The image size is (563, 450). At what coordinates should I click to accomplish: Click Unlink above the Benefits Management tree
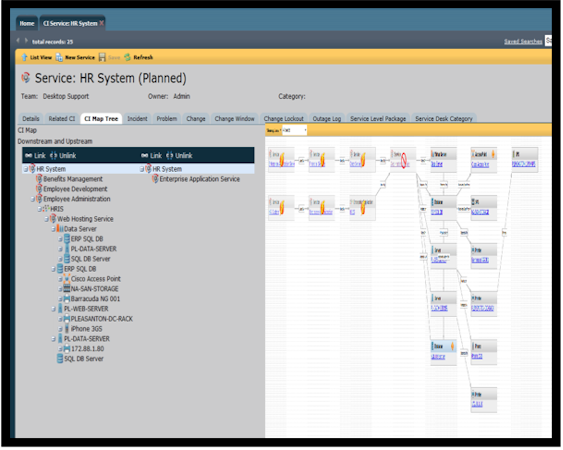coord(63,156)
